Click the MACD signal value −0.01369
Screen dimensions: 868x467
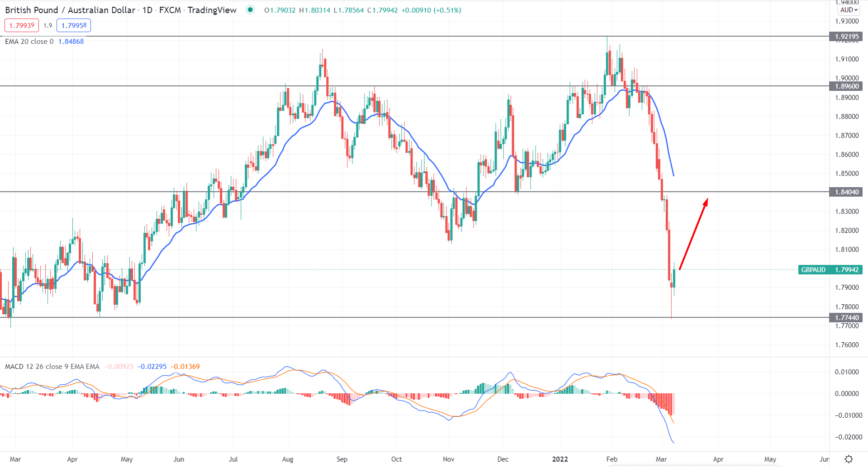pos(185,367)
